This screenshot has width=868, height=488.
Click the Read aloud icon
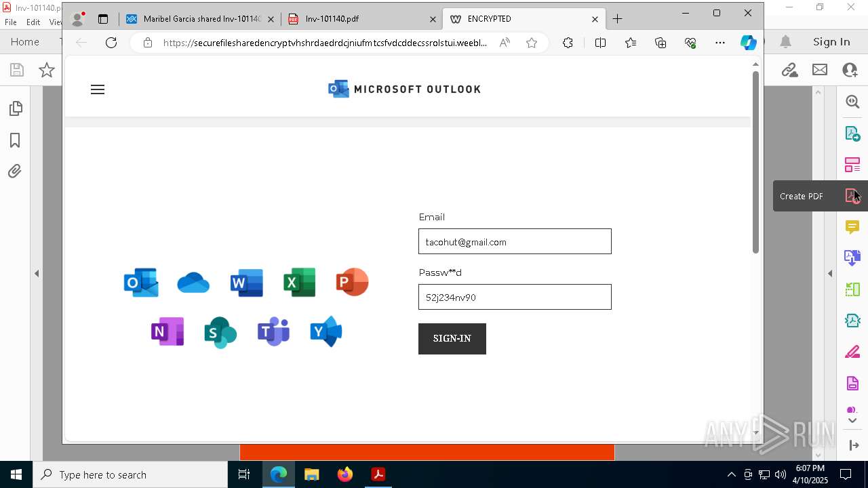tap(505, 43)
